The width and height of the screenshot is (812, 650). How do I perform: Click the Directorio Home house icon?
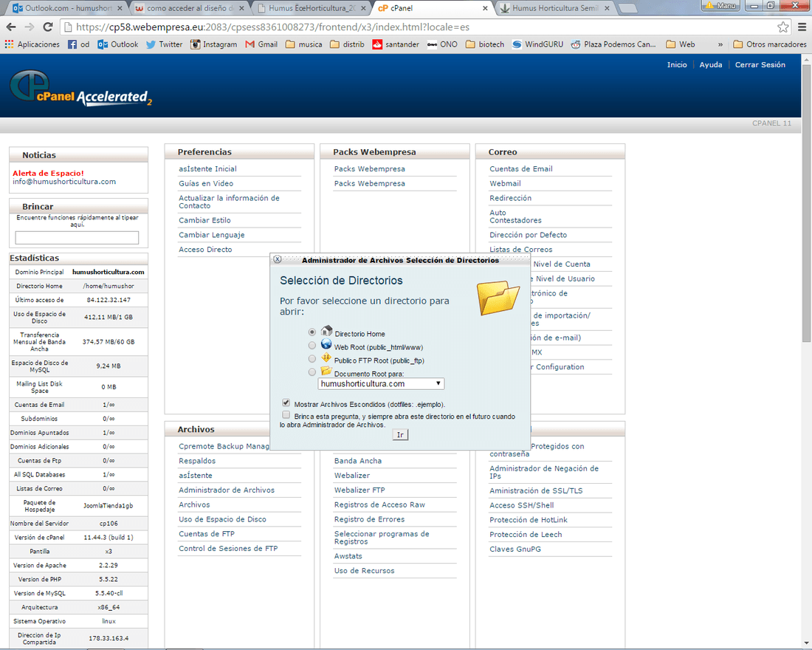(326, 331)
